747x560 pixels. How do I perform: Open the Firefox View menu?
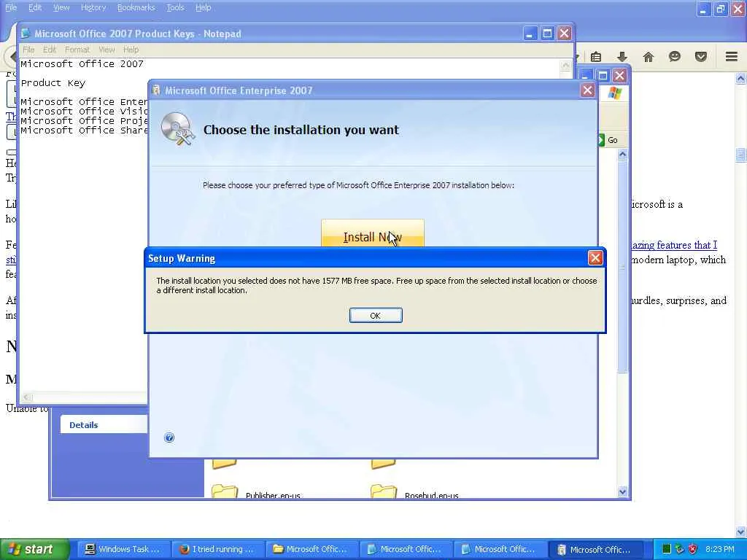click(61, 7)
